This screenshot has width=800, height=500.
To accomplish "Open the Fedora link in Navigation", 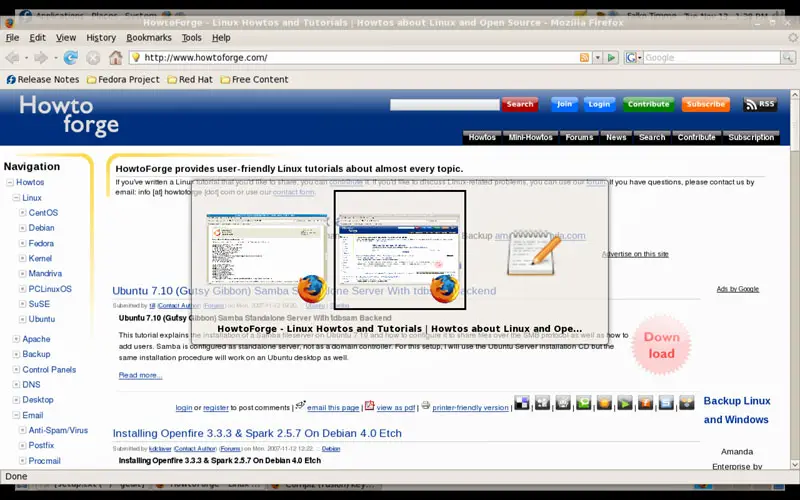I will click(41, 243).
